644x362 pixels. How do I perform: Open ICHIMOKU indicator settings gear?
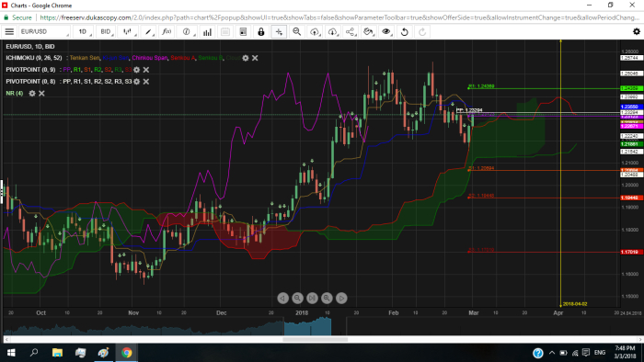click(246, 58)
